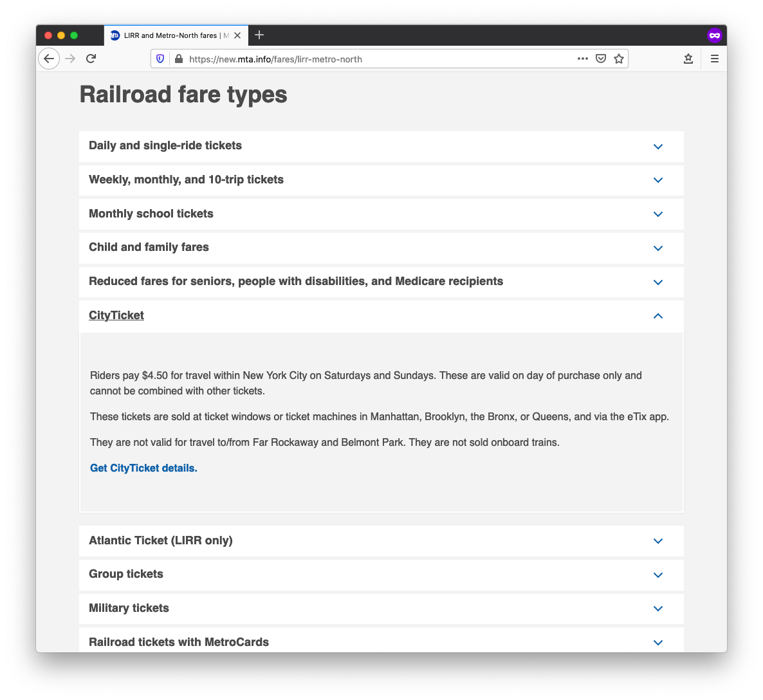Expand Weekly, monthly, and 10-trip tickets chevron
Screen dimensions: 763x700
point(658,180)
